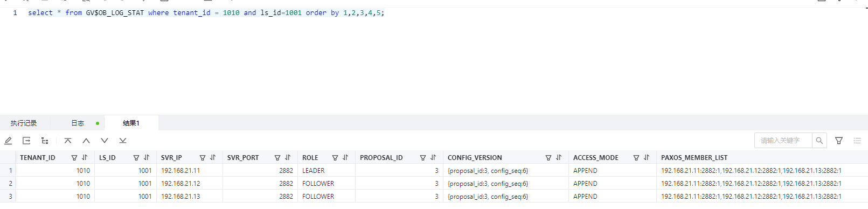Filter the LS_ID column
The height and width of the screenshot is (209, 868).
[136, 158]
